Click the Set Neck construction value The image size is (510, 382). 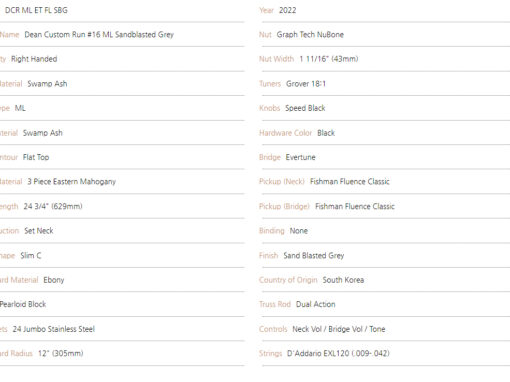[x=39, y=231]
